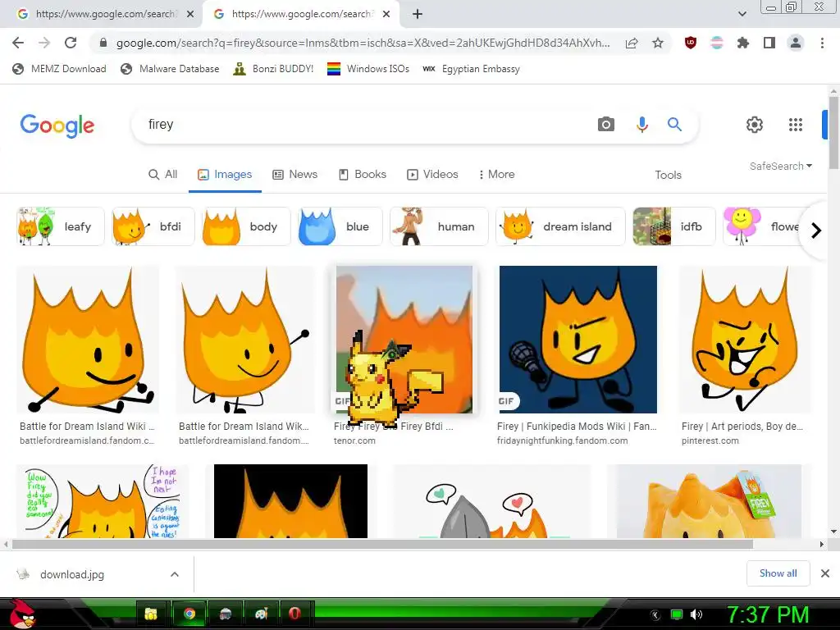Open the tab search dropdown

point(742,14)
